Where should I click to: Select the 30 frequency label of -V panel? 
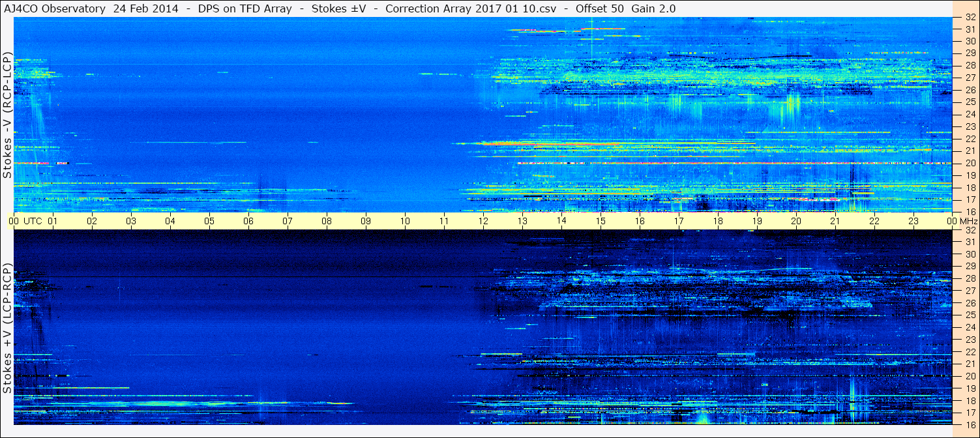pyautogui.click(x=970, y=40)
